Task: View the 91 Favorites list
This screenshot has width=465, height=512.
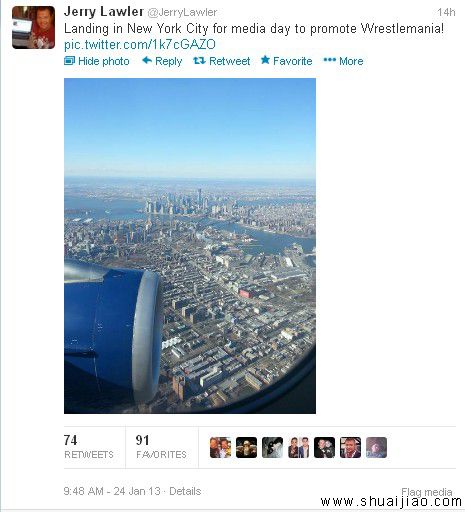Action: point(161,447)
